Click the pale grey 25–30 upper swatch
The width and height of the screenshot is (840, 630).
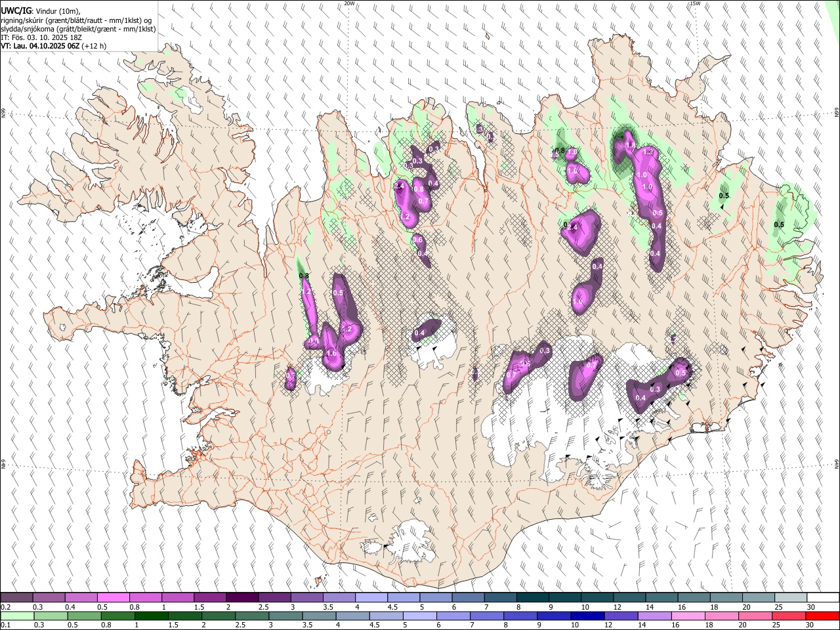coord(789,597)
